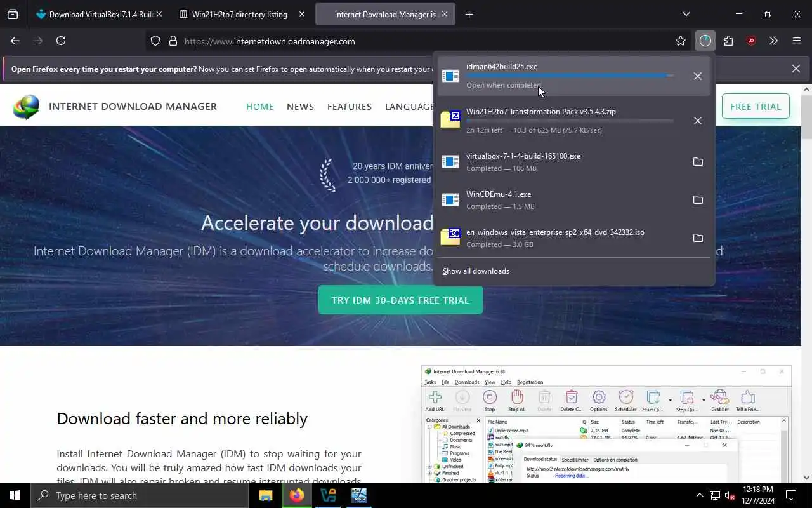Show WinCDEmu-4.1.exe in folder
Screen dimensions: 812x508
coord(698,200)
